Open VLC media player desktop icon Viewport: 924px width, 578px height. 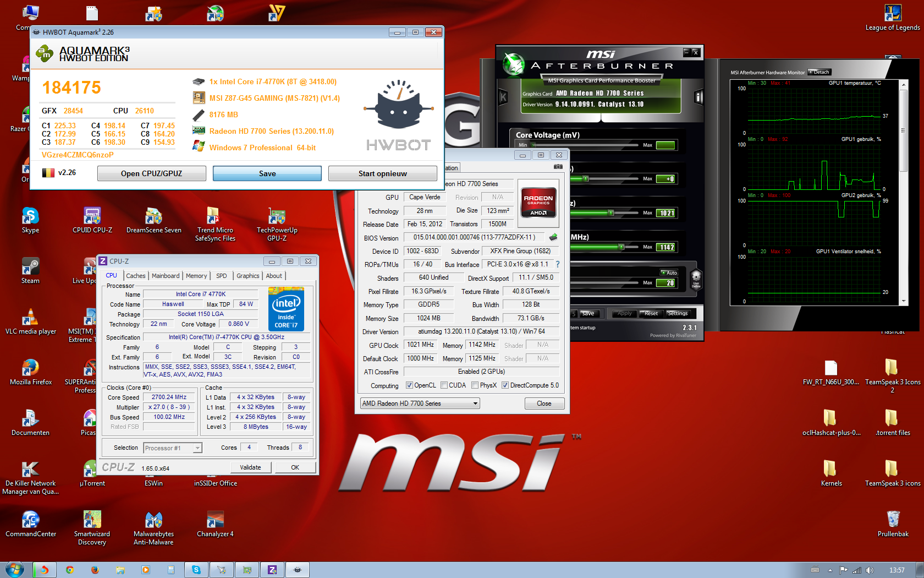coord(31,321)
